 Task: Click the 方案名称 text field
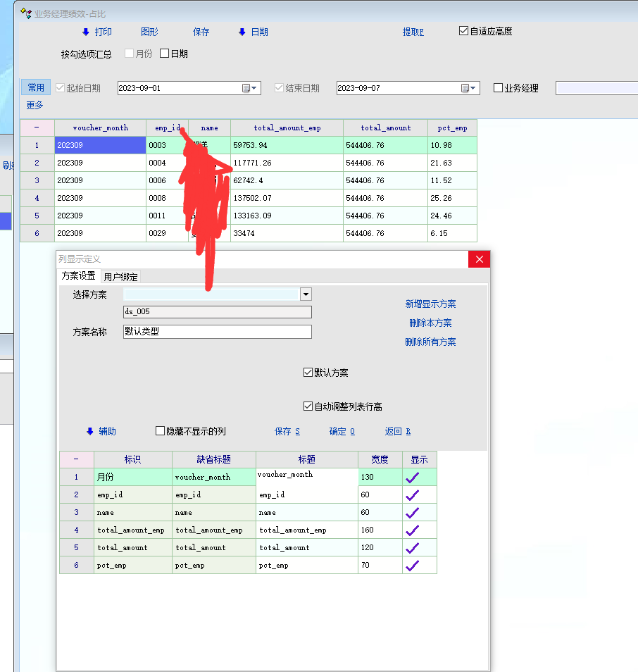[x=217, y=331]
